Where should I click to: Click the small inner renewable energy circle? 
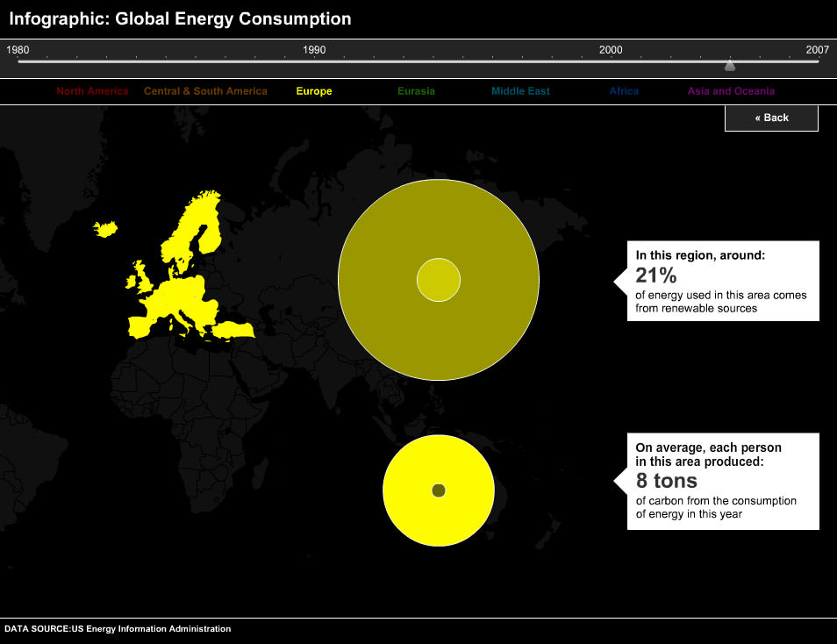[x=439, y=280]
